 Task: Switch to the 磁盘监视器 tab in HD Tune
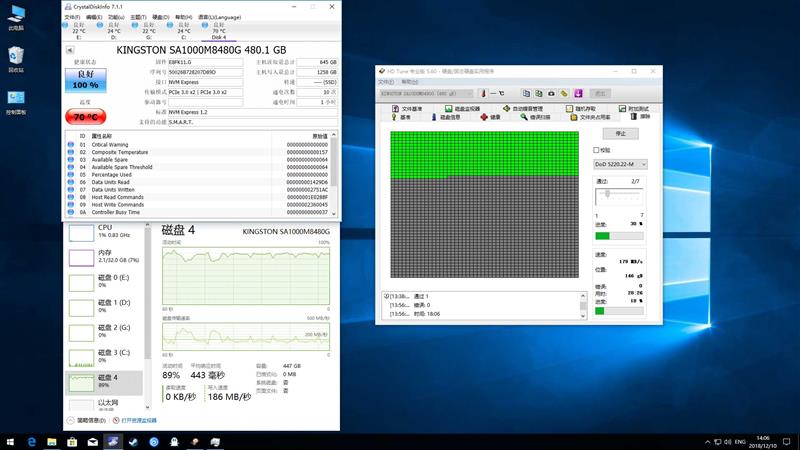point(462,109)
